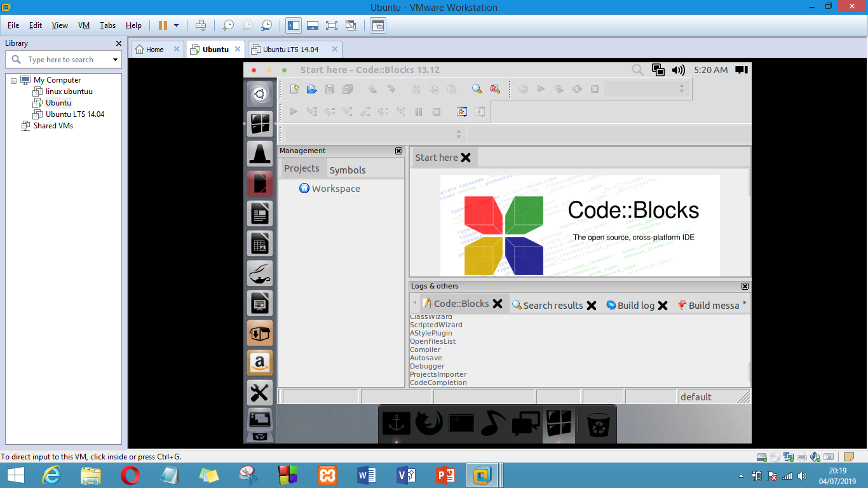Viewport: 868px width, 488px height.
Task: Enter VMware full screen mode
Action: [331, 25]
